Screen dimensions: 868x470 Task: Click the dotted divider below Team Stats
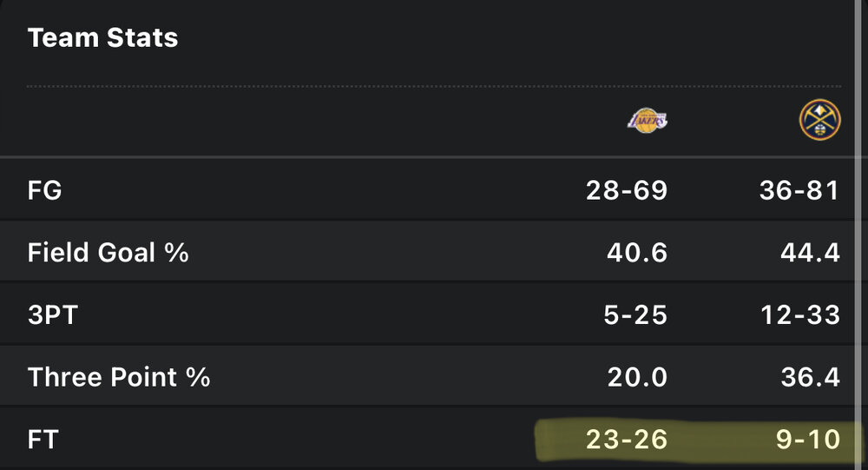(434, 86)
